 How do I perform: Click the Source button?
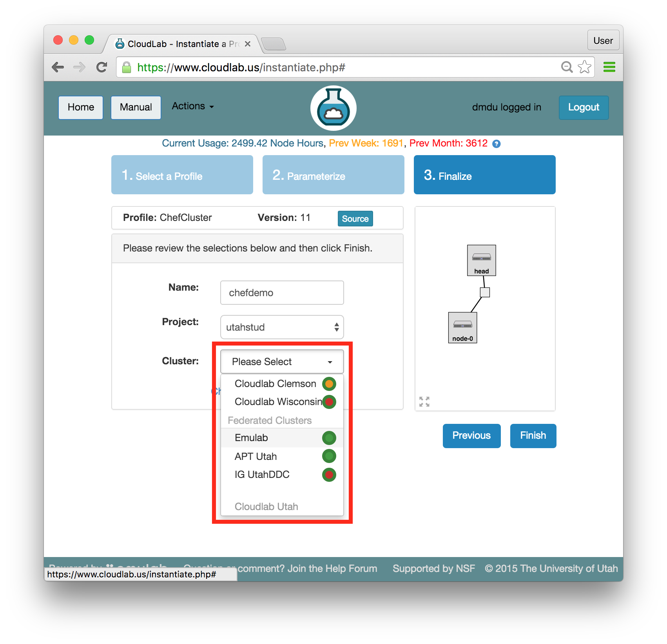pos(355,219)
